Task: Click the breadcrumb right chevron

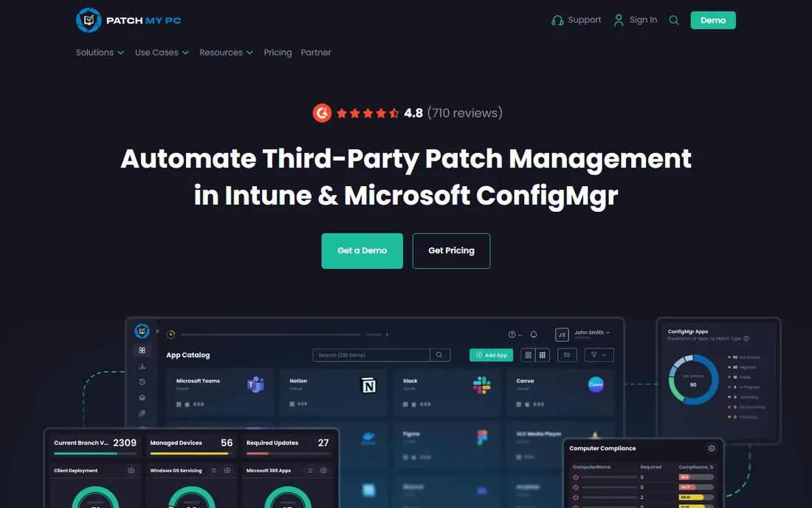Action: (387, 334)
